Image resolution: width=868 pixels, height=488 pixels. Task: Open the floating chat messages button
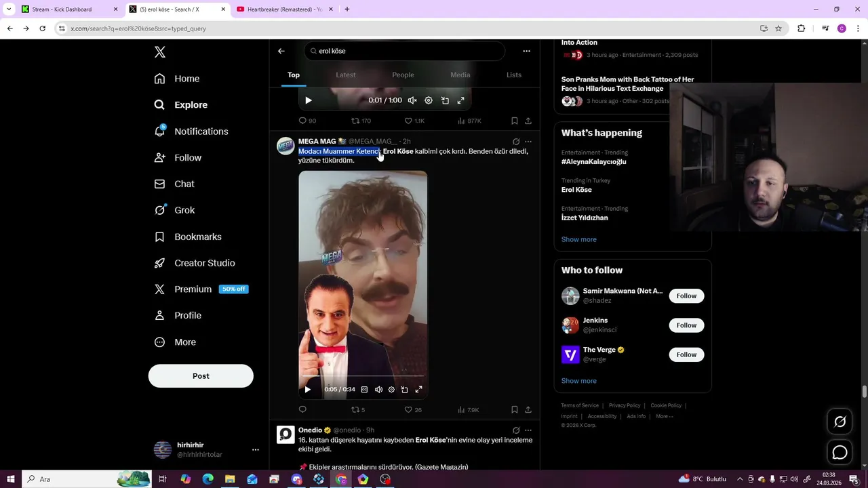(840, 452)
